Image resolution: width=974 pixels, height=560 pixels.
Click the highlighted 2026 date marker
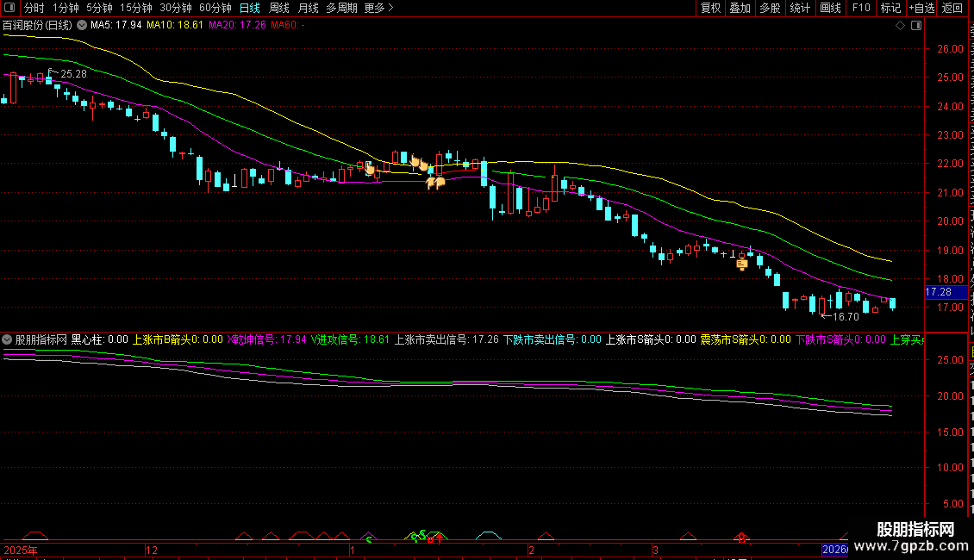point(835,550)
